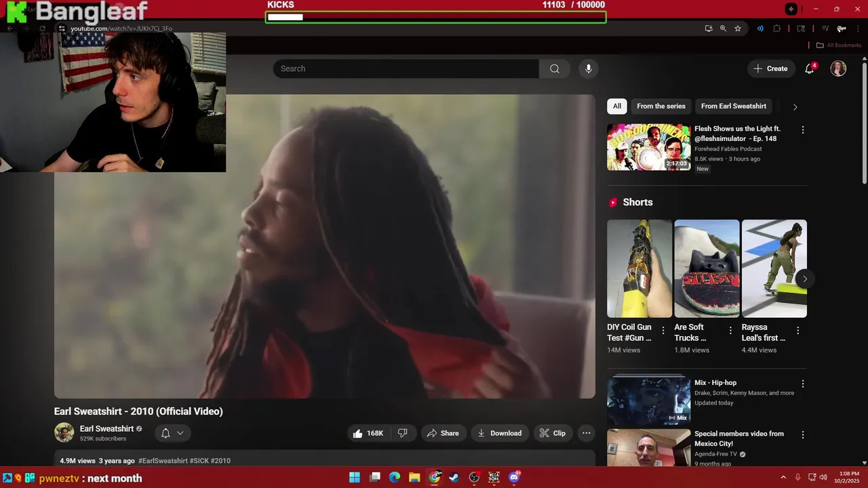Viewport: 868px width, 488px height.
Task: Open Mix - Hip-hop playlist thumbnail
Action: (649, 401)
